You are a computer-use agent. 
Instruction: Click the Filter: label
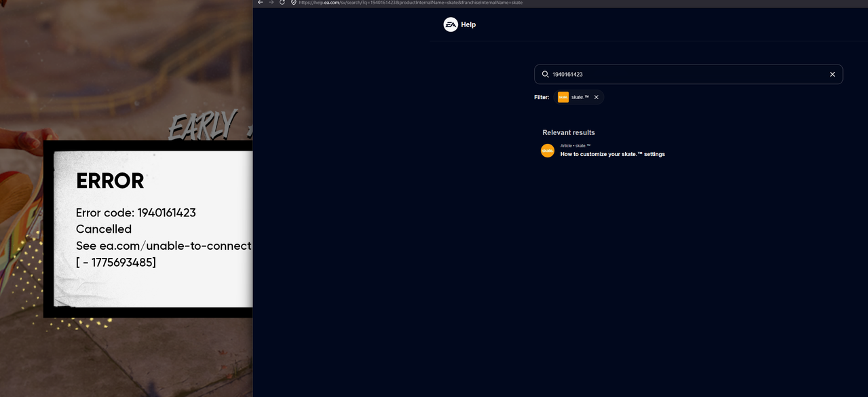pos(542,97)
